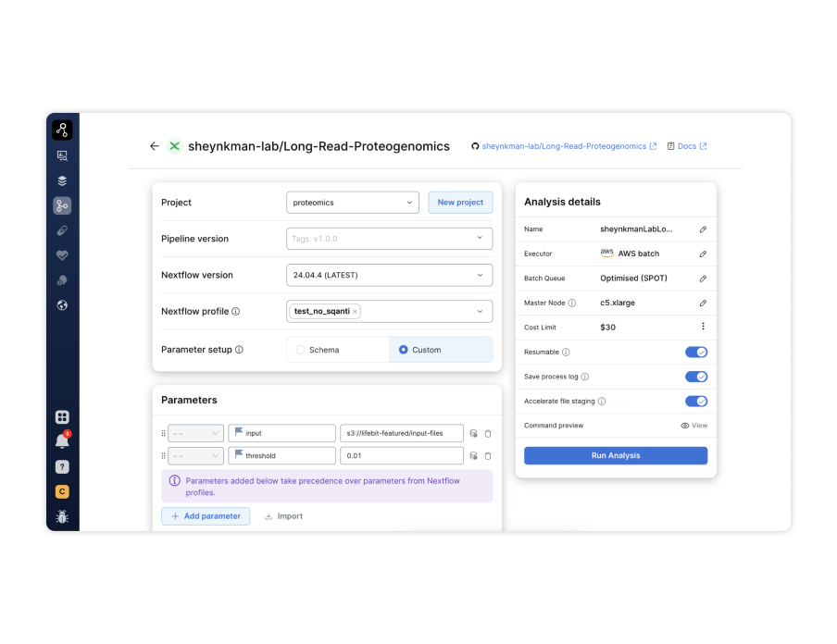Click the heart checkmark icon in sidebar
Image resolution: width=837 pixels, height=644 pixels.
pyautogui.click(x=62, y=255)
